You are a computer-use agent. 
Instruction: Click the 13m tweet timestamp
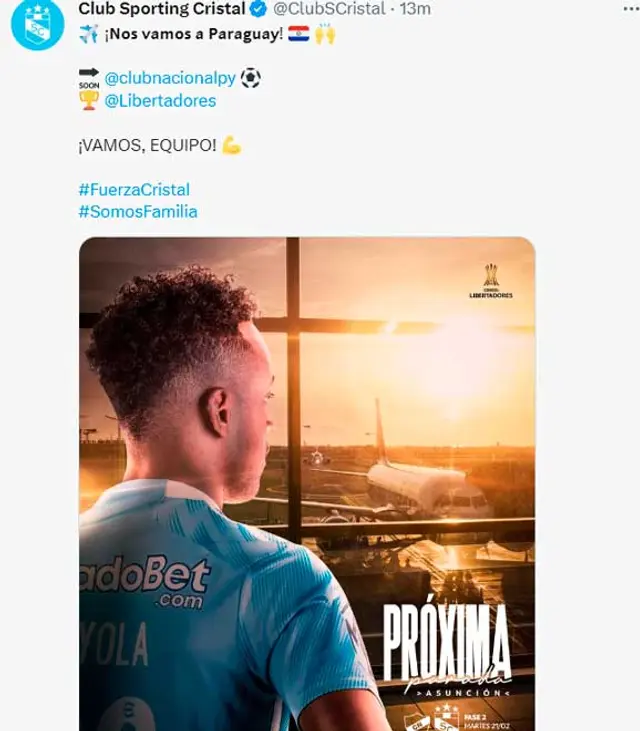(415, 8)
